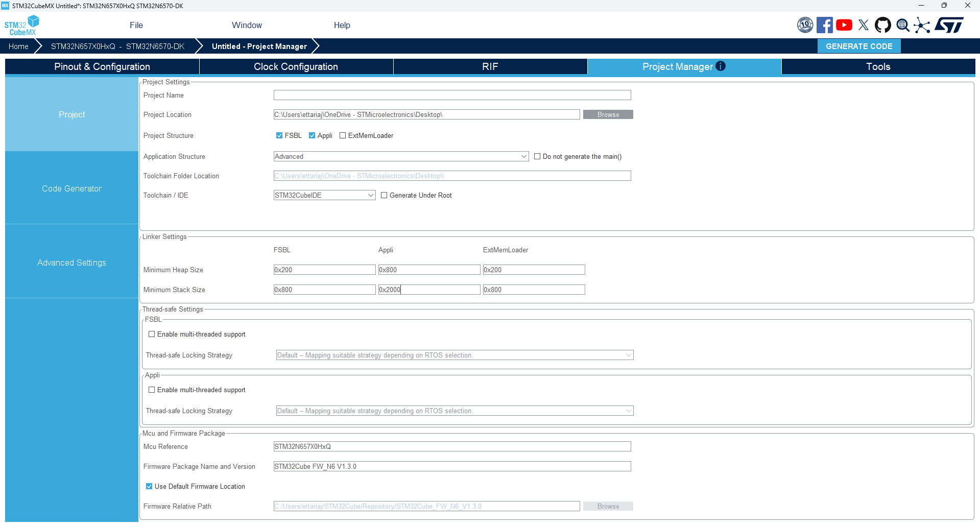Click Browse next to Firmware Relative Path

(608, 506)
